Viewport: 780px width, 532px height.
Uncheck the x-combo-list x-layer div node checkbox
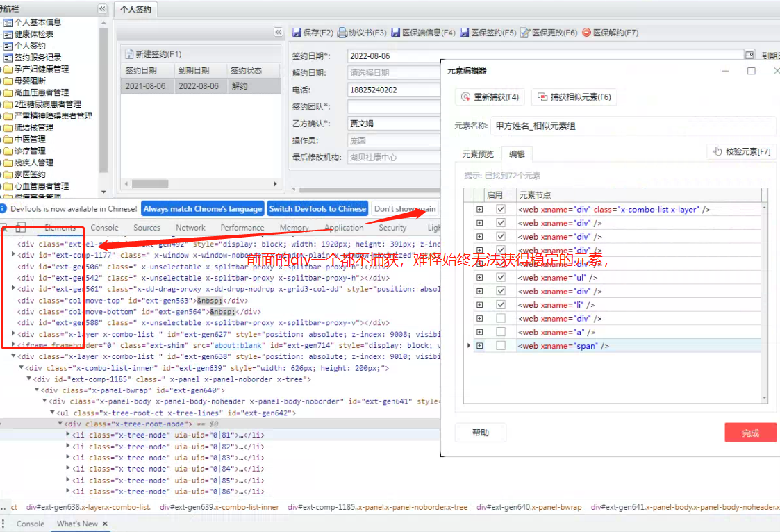coord(501,209)
